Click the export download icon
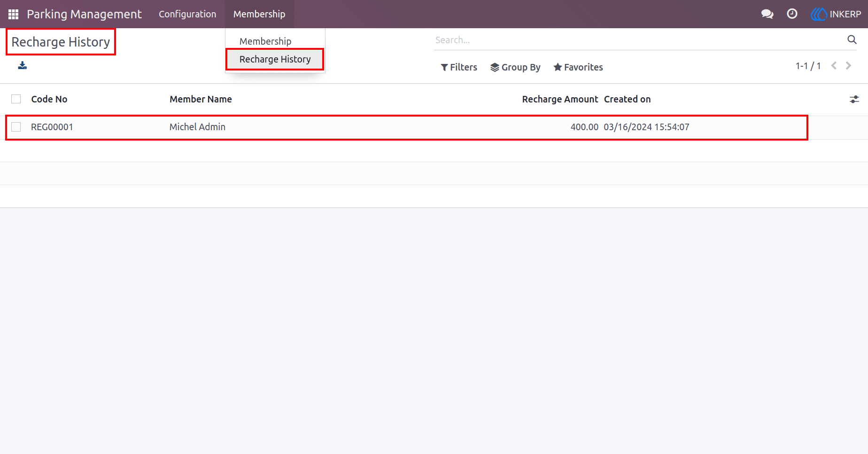The height and width of the screenshot is (454, 868). 23,65
